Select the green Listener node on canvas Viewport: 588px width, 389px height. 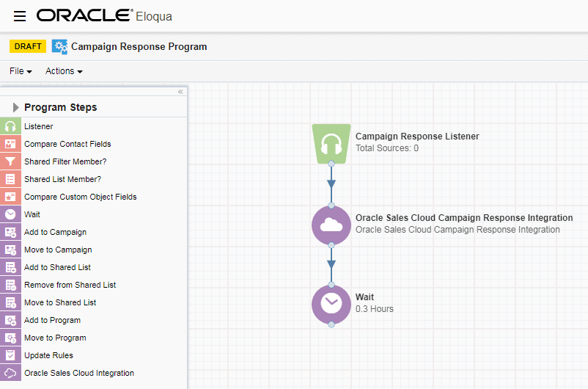point(331,144)
